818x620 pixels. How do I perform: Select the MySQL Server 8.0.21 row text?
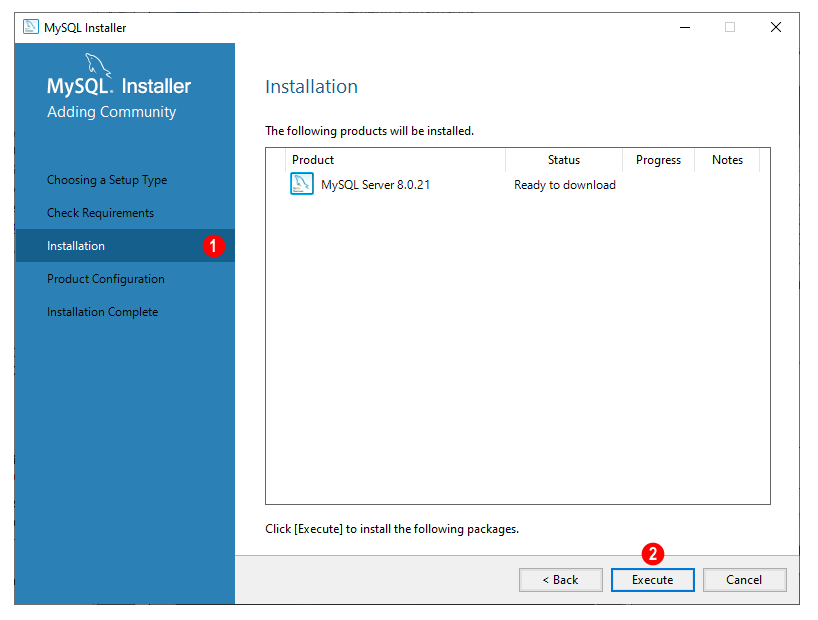pyautogui.click(x=376, y=185)
